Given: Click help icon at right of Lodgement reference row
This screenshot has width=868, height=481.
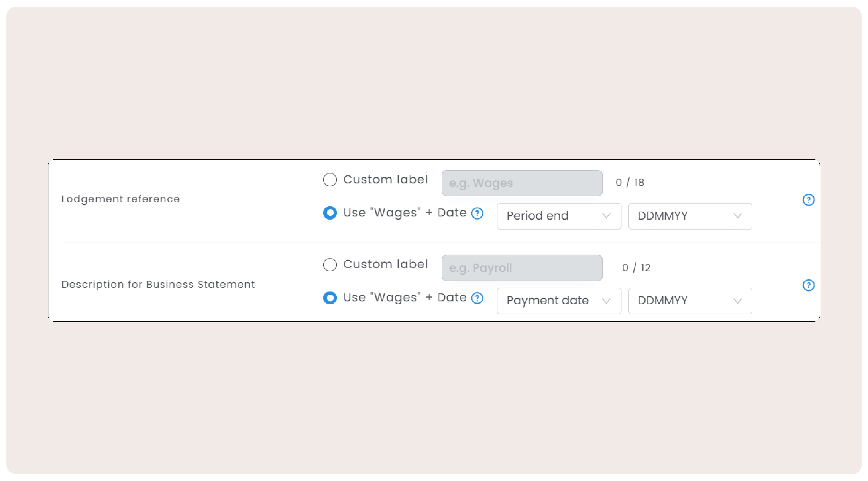Looking at the screenshot, I should (x=808, y=200).
